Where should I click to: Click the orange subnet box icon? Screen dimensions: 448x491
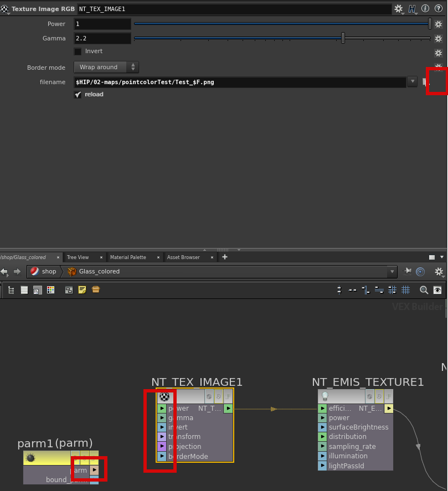(96, 290)
